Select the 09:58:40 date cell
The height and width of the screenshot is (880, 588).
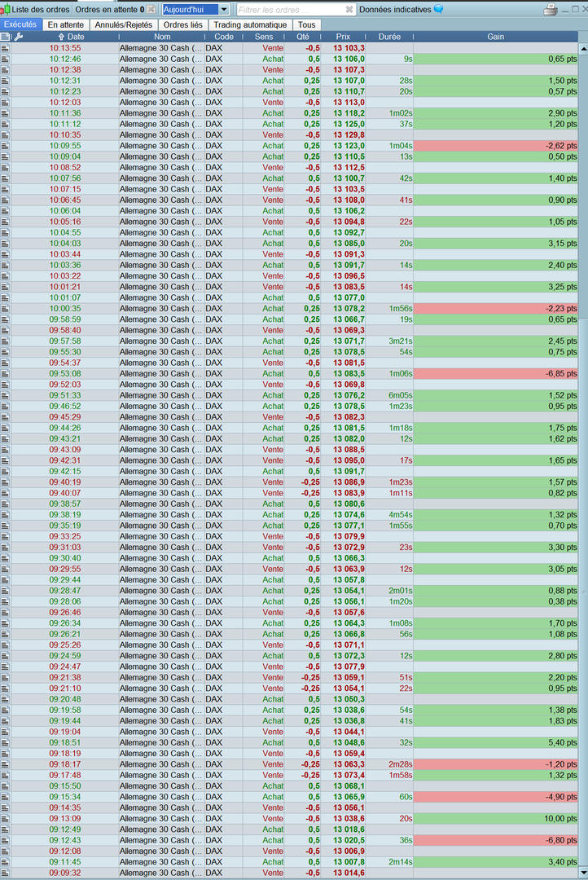pyautogui.click(x=65, y=331)
